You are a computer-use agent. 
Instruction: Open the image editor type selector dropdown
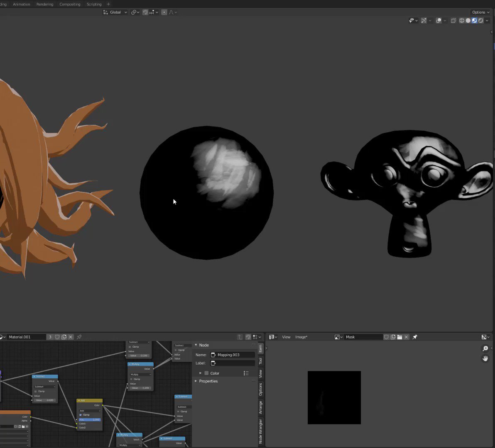click(x=272, y=337)
